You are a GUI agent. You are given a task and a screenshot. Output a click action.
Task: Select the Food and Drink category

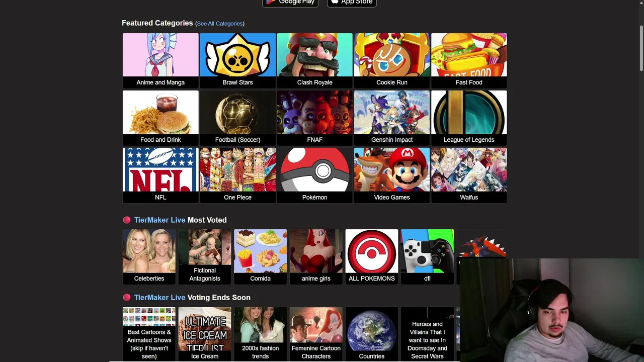pos(160,118)
